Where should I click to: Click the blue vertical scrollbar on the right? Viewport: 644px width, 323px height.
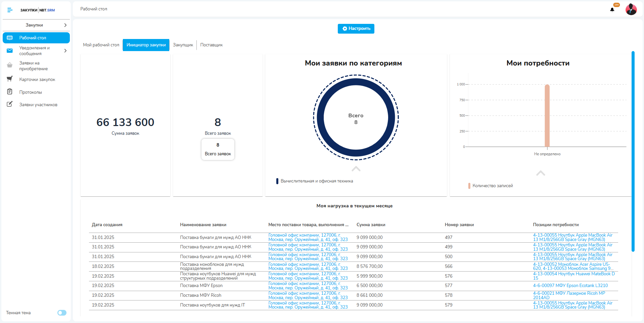point(633,151)
